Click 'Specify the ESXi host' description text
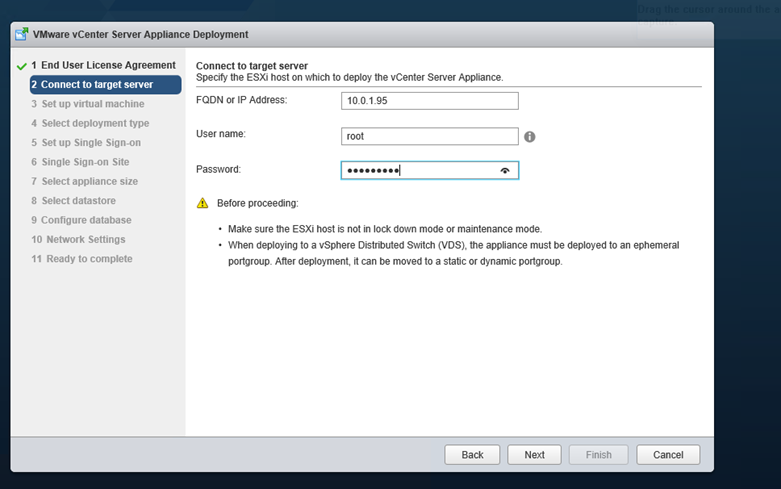Image resolution: width=781 pixels, height=489 pixels. click(x=350, y=78)
